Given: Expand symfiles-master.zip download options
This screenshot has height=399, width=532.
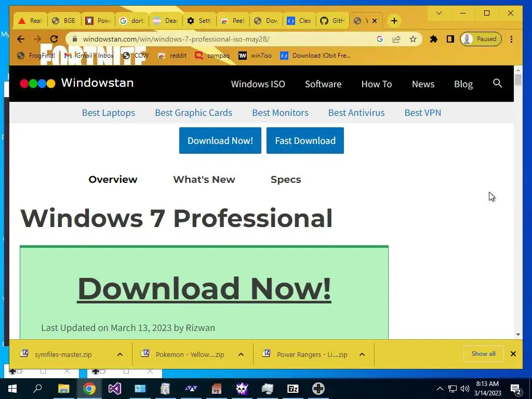Looking at the screenshot, I should (x=120, y=354).
